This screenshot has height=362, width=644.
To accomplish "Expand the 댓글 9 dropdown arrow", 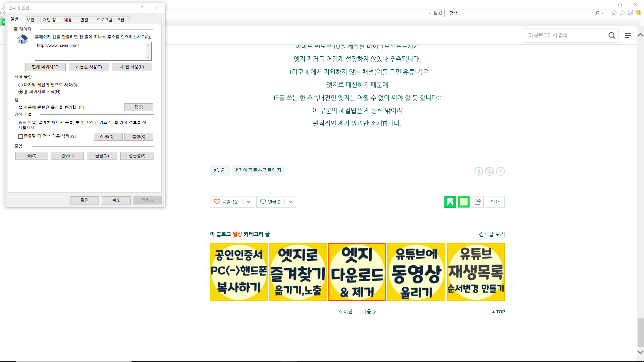I will [x=290, y=202].
